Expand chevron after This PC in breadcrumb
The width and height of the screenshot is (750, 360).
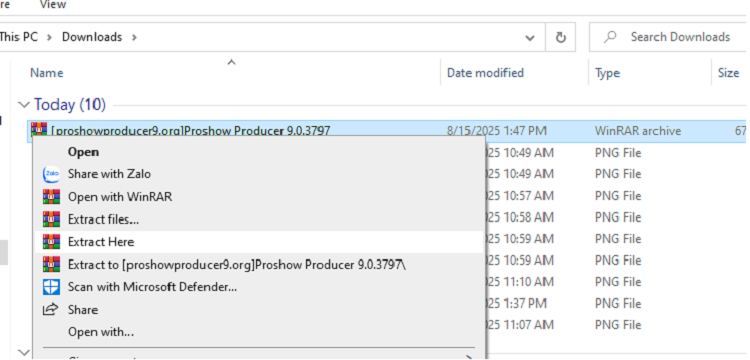tap(50, 37)
